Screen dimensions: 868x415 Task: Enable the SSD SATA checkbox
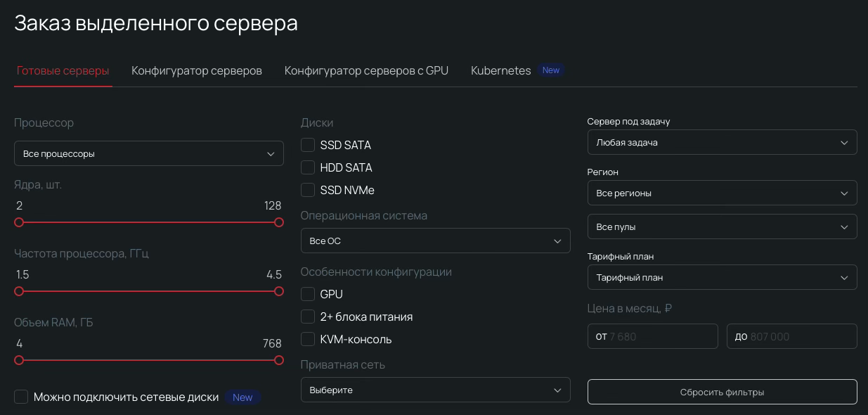(308, 146)
